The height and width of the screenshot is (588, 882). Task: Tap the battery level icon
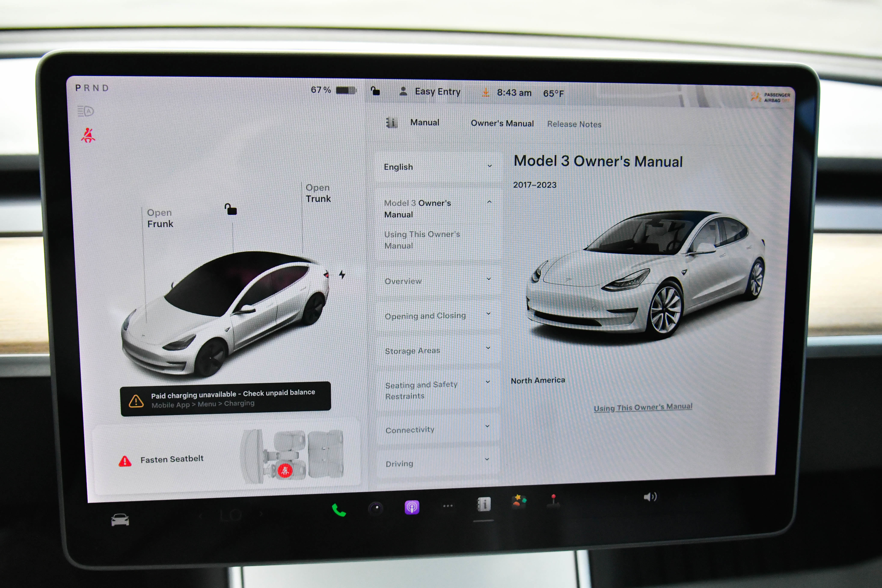point(346,90)
